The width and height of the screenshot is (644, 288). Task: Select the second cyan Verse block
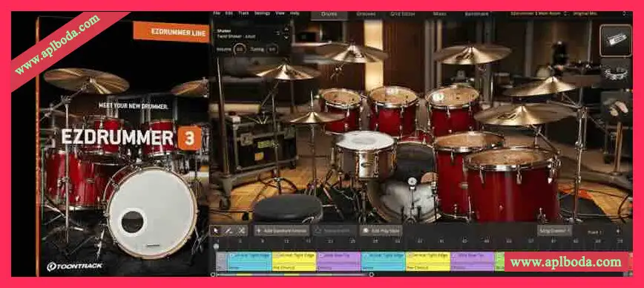coord(383,261)
